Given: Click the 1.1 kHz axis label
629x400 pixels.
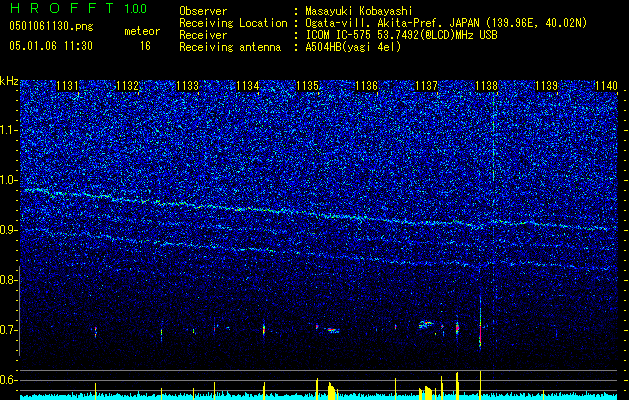Looking at the screenshot, I should point(8,130).
